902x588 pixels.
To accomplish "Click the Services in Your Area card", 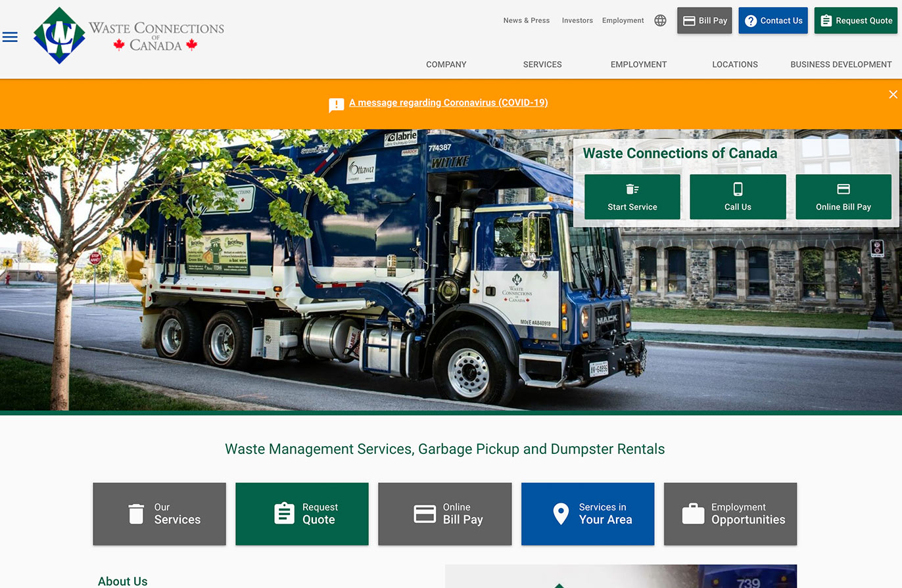I will click(588, 514).
